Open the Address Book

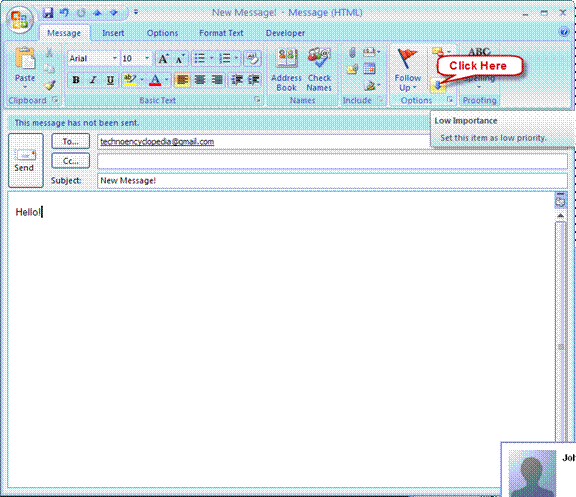(286, 70)
